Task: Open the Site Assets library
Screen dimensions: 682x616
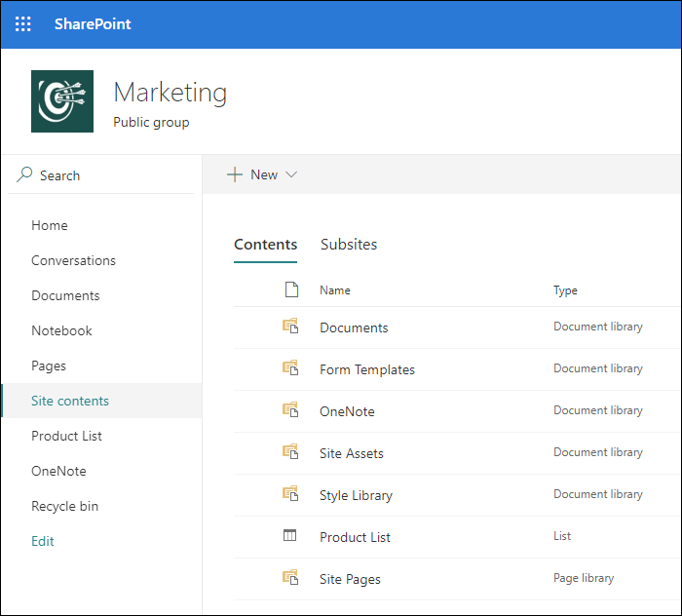Action: pyautogui.click(x=352, y=453)
